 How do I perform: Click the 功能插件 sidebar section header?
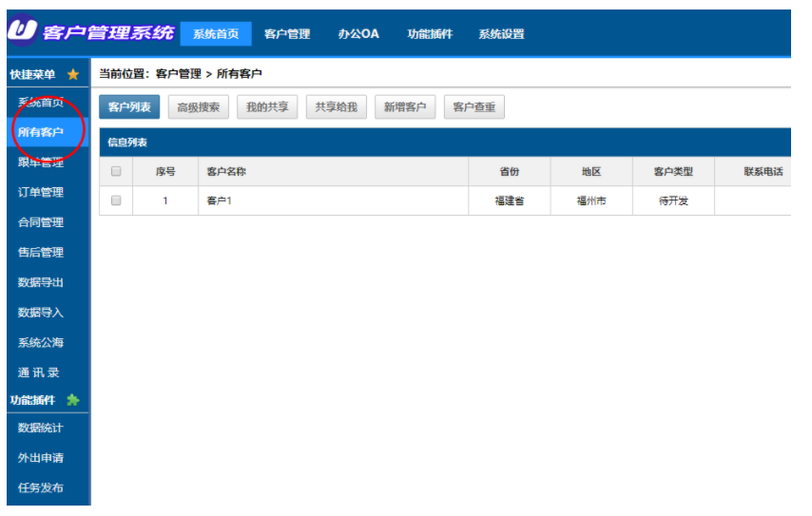pyautogui.click(x=32, y=400)
